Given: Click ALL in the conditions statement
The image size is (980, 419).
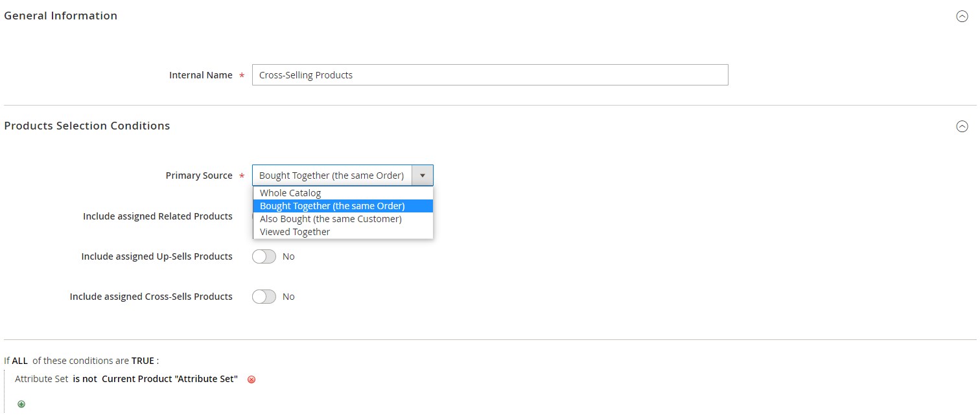Looking at the screenshot, I should (20, 361).
